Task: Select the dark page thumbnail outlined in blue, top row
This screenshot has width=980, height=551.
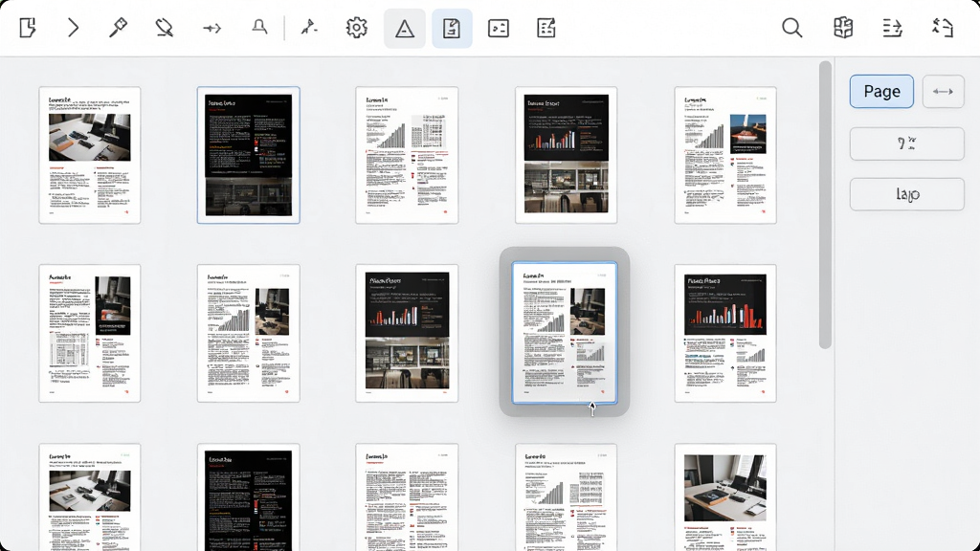Action: point(249,155)
